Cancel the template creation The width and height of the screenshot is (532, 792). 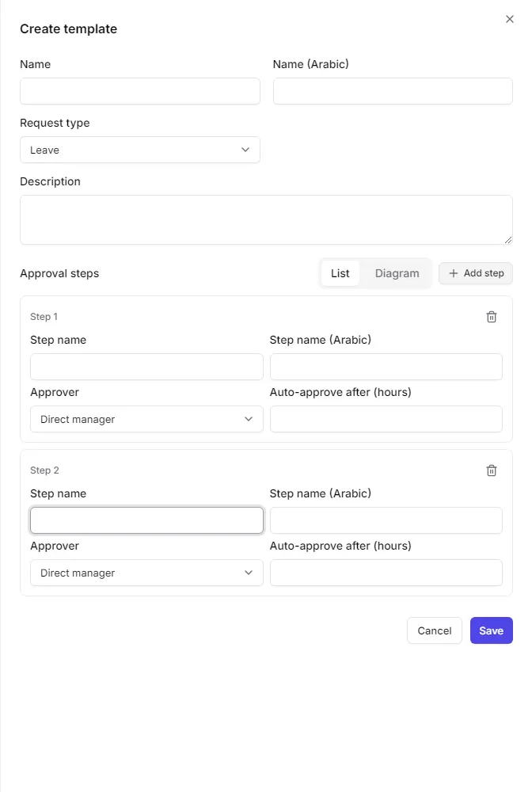pyautogui.click(x=434, y=630)
